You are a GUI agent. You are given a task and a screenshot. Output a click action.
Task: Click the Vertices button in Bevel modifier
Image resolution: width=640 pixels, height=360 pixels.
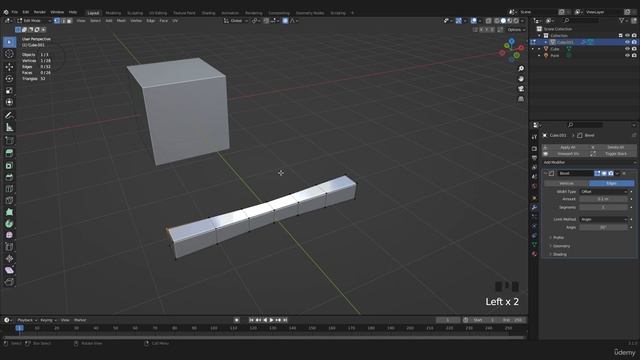567,183
